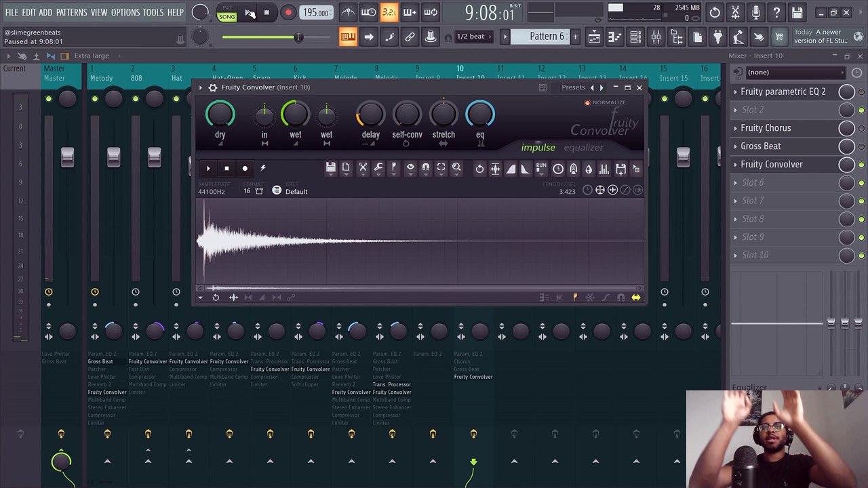Open Slot 6 plugin selection arrow
The height and width of the screenshot is (488, 868).
[x=735, y=183]
